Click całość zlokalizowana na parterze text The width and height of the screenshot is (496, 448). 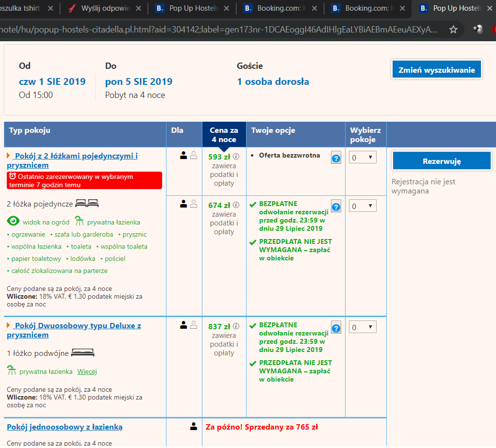(x=60, y=271)
